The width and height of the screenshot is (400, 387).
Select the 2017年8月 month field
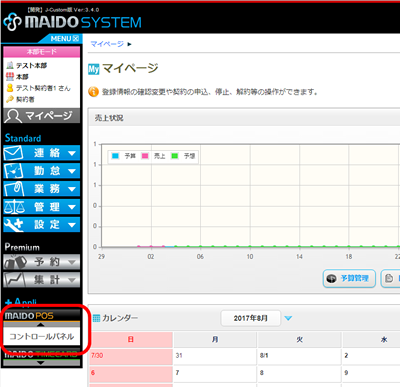pyautogui.click(x=251, y=318)
